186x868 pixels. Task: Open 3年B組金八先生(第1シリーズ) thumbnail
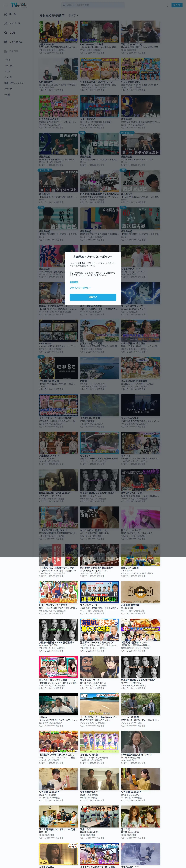(x=141, y=742)
